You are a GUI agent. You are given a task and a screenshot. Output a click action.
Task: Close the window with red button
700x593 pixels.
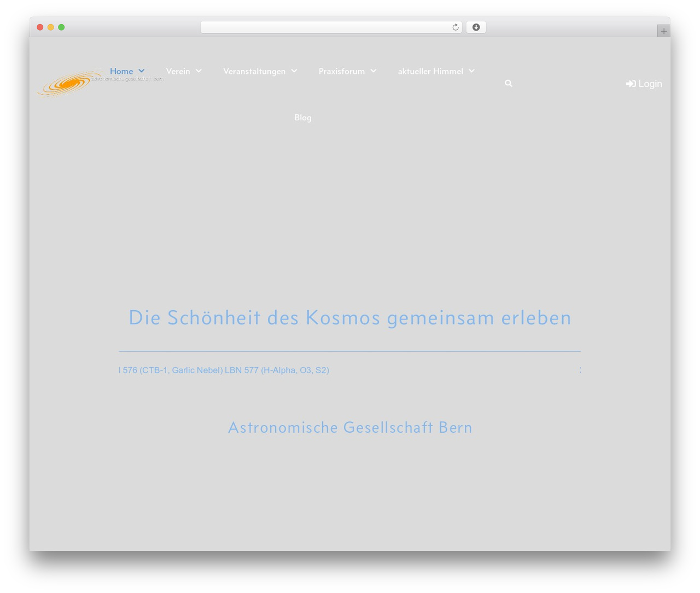[40, 27]
